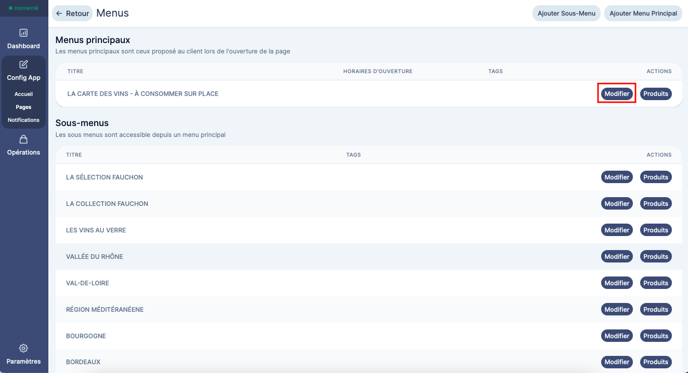The image size is (688, 373).
Task: View products of Les Vins au Verre
Action: coord(656,230)
